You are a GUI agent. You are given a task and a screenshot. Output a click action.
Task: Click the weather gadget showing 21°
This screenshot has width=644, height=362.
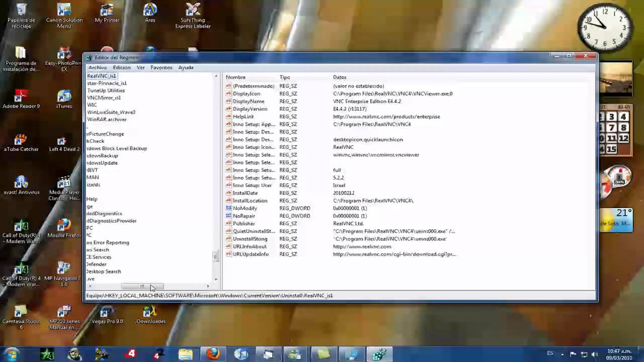[x=615, y=220]
